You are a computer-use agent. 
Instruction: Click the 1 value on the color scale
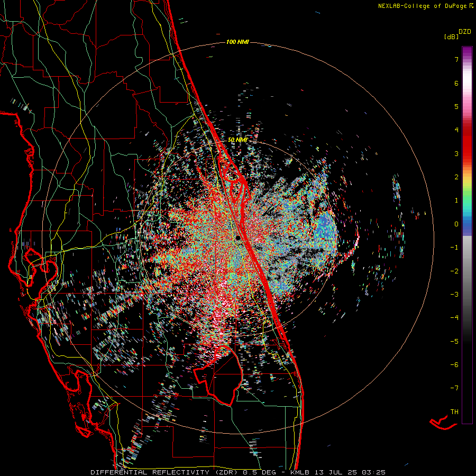(456, 200)
